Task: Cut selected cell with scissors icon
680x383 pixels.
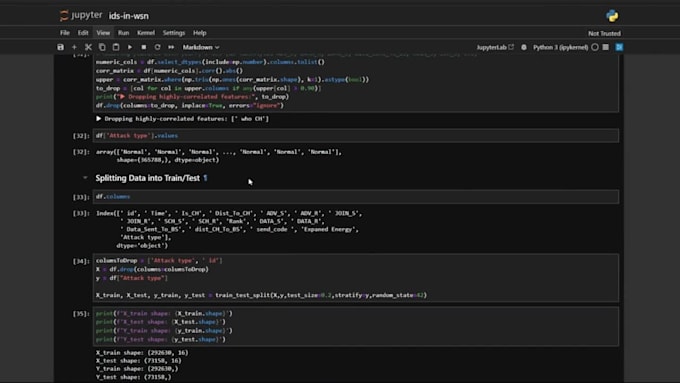Action: pos(88,47)
